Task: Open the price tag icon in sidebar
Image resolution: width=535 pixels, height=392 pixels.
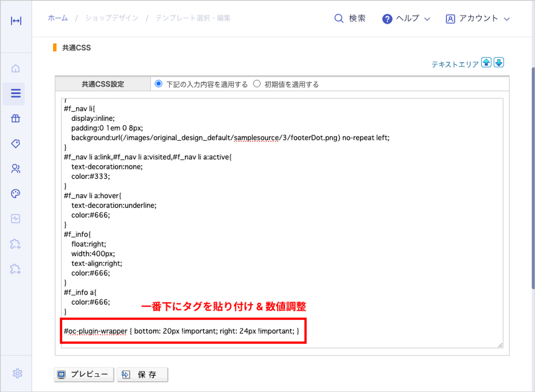Action: (15, 144)
